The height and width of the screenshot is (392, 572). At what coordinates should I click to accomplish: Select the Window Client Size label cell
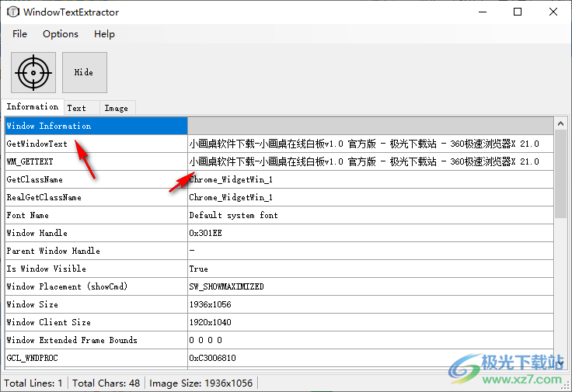tap(96, 322)
